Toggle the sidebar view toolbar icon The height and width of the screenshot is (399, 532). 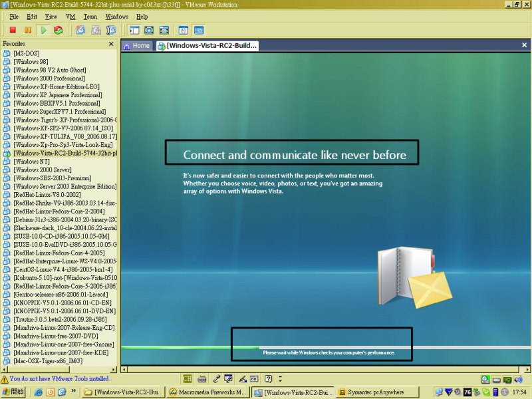pos(134,30)
